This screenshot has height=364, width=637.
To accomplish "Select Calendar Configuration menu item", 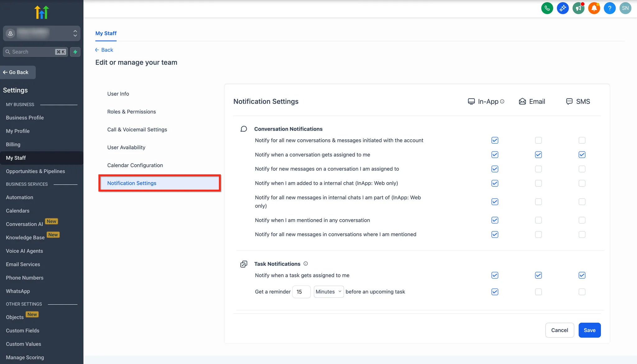I will [135, 165].
